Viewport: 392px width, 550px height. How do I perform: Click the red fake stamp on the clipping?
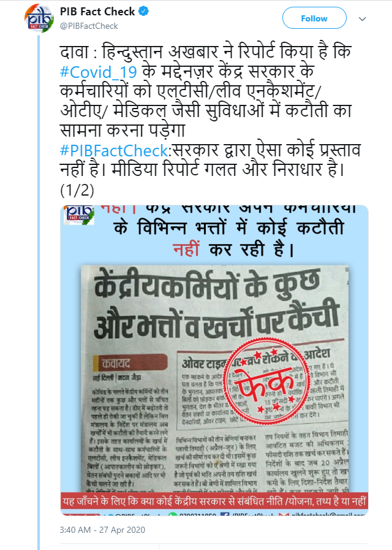[267, 381]
